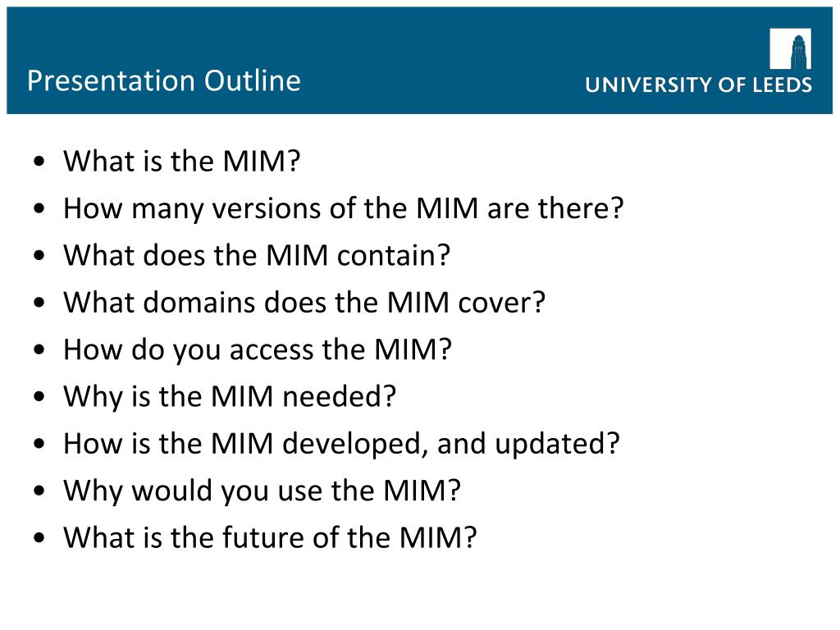Click the UNIVERSITY OF LEEDS wordmark text
Viewport: 840px width, 630px height.
click(699, 84)
